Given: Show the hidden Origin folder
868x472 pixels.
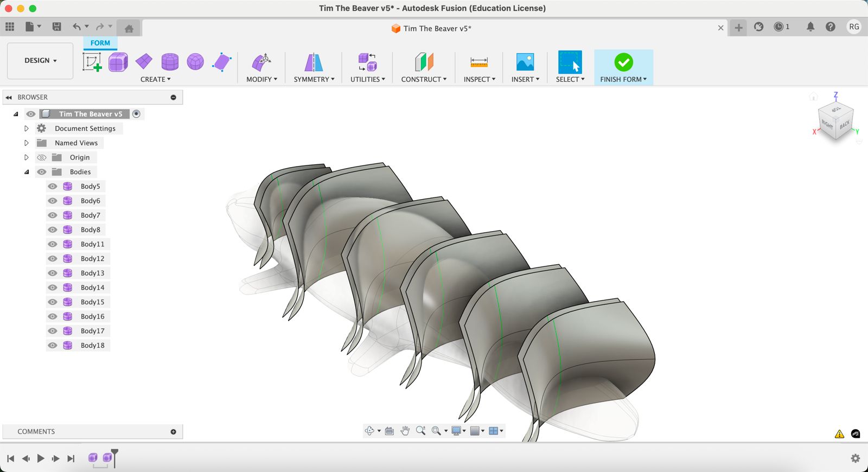Looking at the screenshot, I should pos(42,157).
